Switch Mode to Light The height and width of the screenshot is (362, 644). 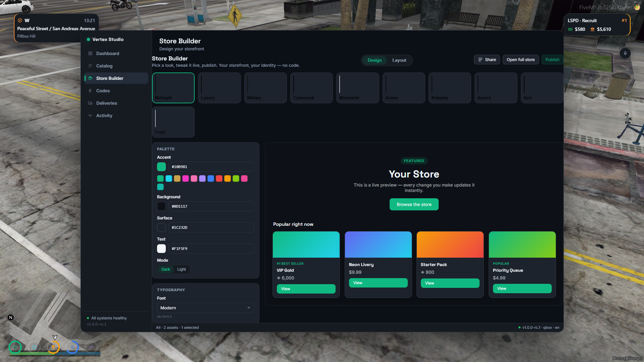(182, 269)
